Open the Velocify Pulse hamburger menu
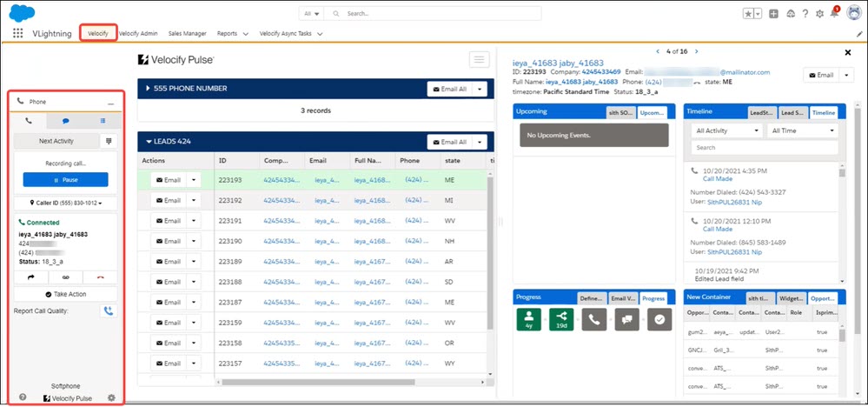 click(480, 59)
